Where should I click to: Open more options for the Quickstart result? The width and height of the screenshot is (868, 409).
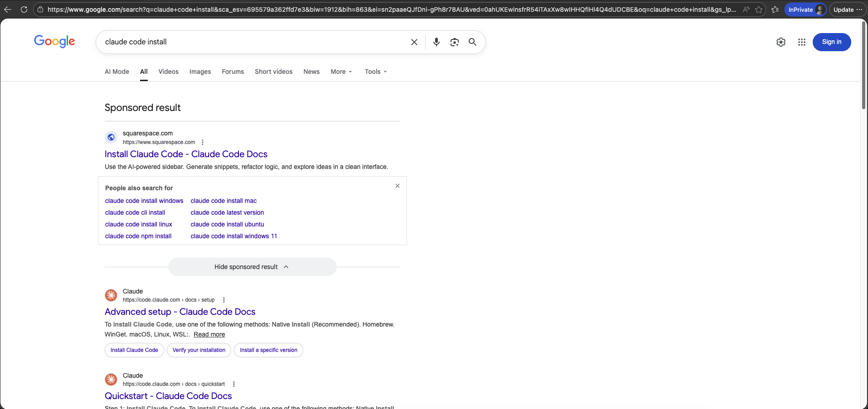[x=234, y=384]
